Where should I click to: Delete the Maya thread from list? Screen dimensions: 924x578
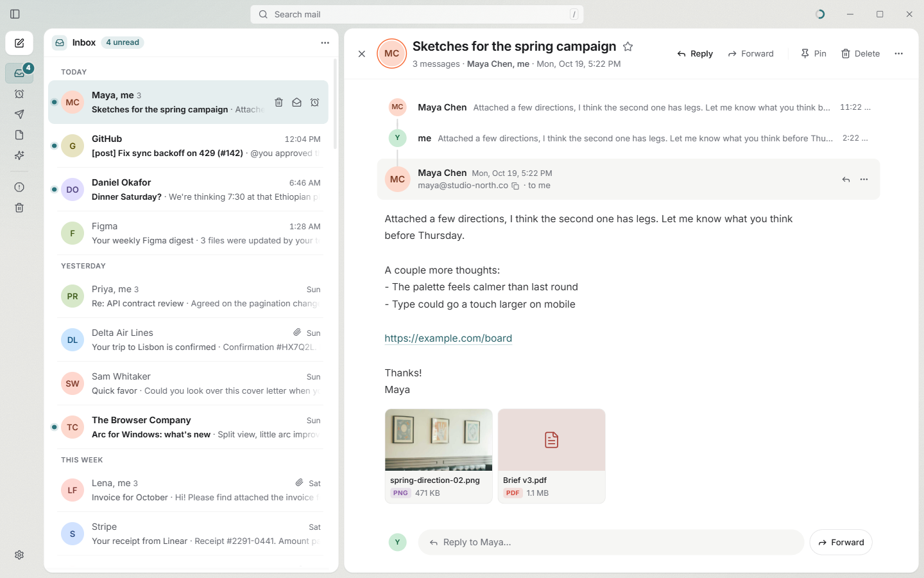(279, 102)
